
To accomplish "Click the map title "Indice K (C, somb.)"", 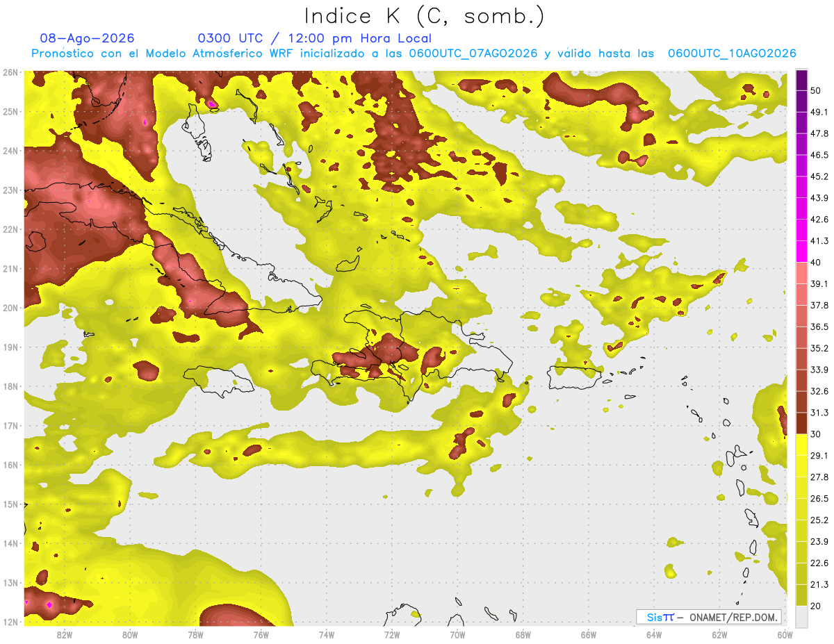I will tap(425, 16).
